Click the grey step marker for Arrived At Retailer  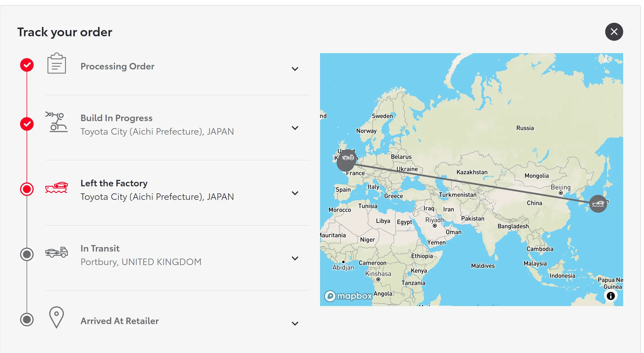[x=27, y=320]
